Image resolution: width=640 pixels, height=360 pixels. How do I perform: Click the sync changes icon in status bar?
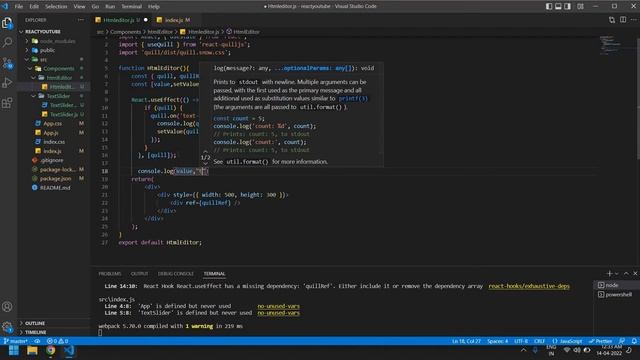(37, 341)
